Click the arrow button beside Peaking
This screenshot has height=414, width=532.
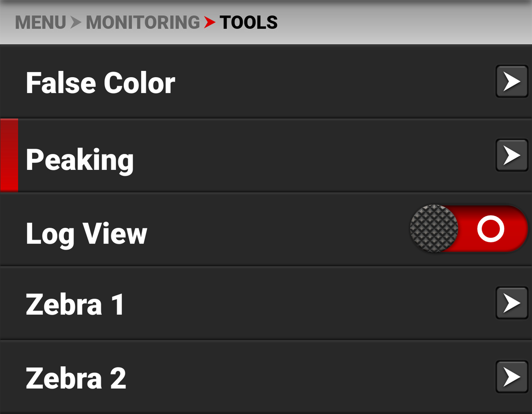click(x=511, y=155)
